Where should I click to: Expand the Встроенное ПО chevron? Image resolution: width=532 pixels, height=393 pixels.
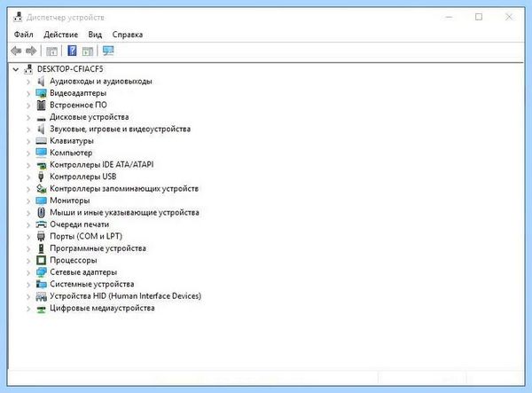click(x=28, y=106)
